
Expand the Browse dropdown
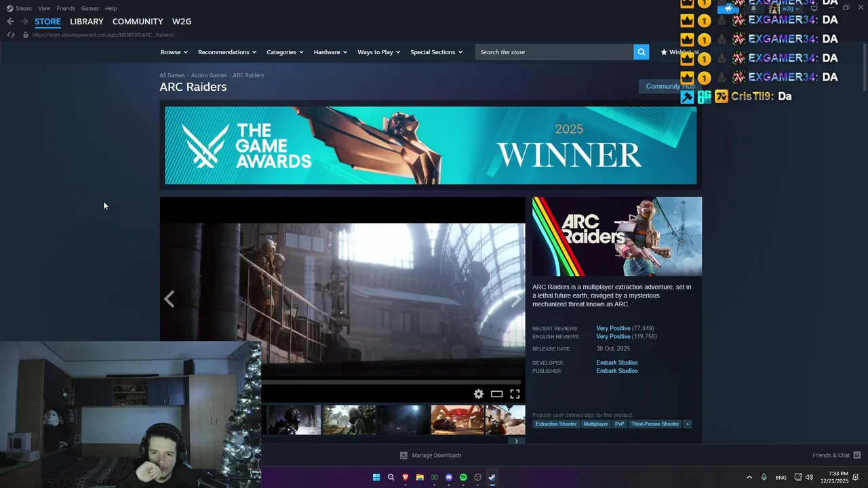coord(174,52)
